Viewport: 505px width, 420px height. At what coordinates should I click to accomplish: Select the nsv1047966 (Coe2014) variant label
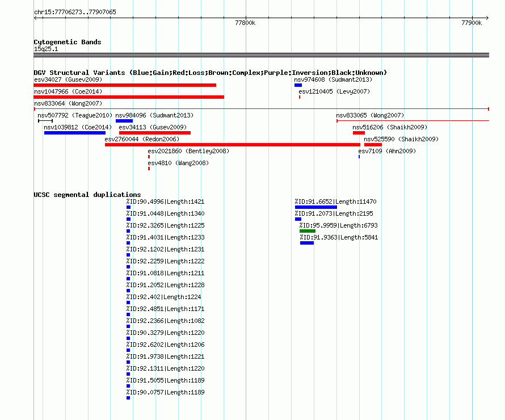[x=68, y=91]
